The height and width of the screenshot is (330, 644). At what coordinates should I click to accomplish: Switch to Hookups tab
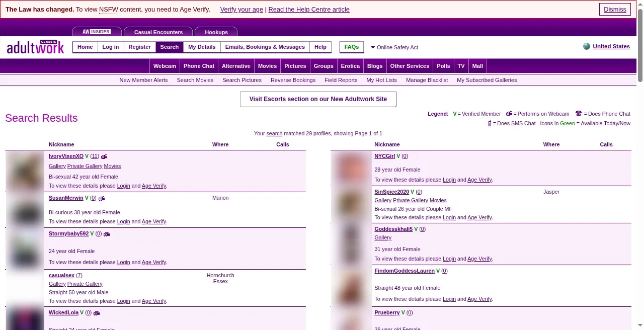click(216, 32)
